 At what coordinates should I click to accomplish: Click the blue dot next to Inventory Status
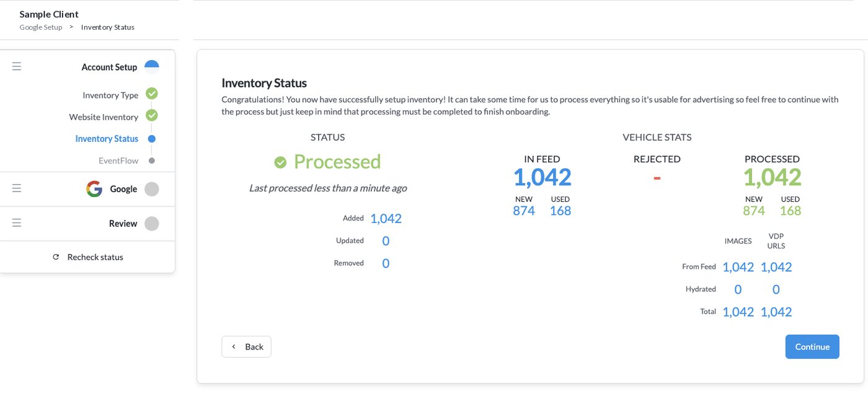click(152, 139)
